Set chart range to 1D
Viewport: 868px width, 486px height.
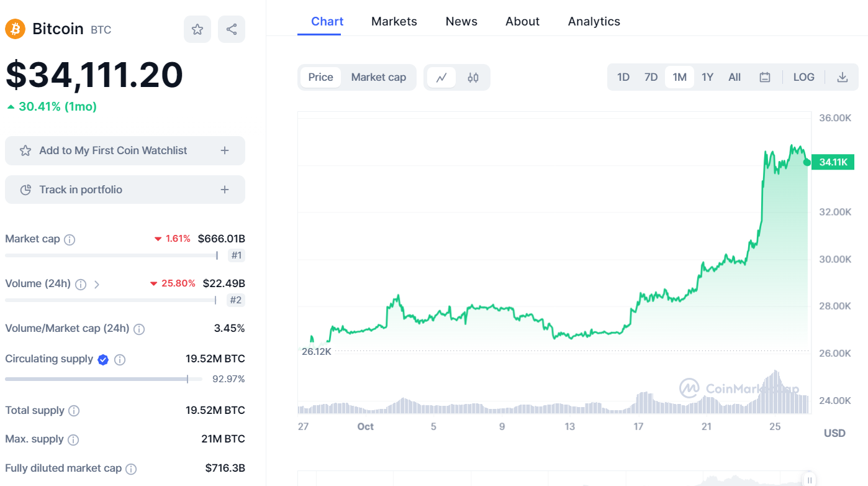click(x=623, y=78)
